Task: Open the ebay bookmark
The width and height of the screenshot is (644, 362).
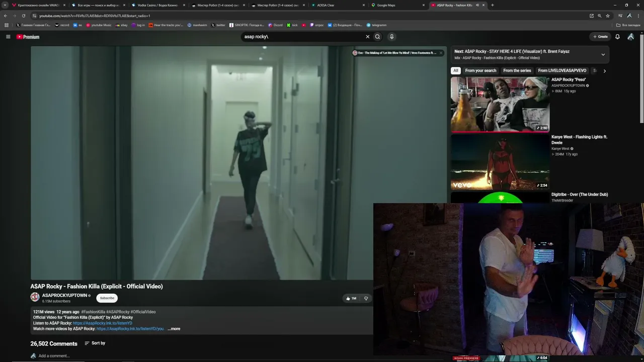Action: pyautogui.click(x=121, y=25)
